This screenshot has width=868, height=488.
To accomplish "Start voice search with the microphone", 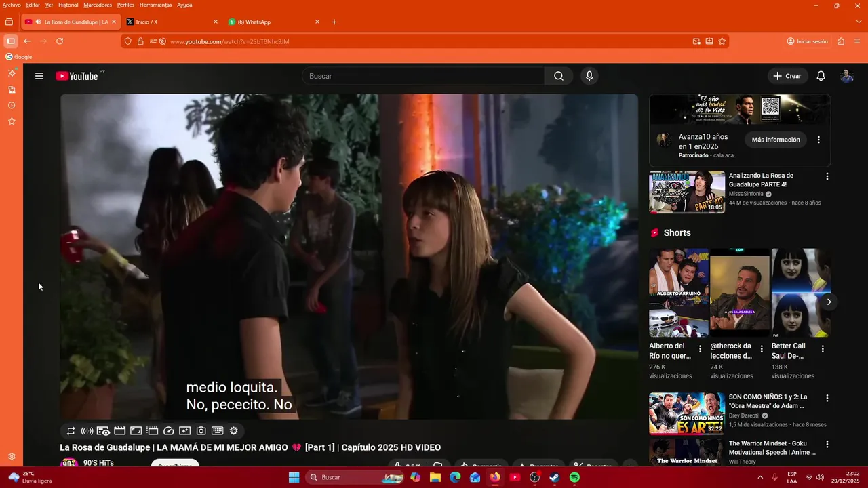I will click(589, 76).
